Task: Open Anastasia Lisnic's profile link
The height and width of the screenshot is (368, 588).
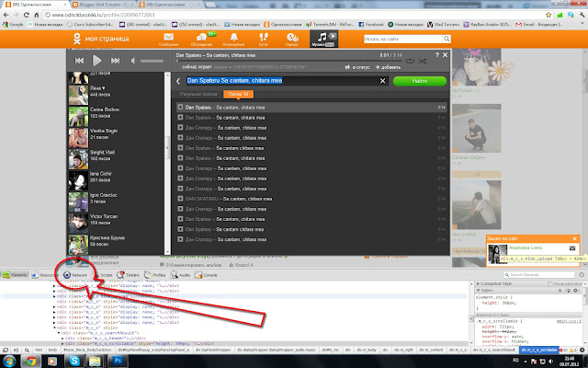Action: point(526,247)
